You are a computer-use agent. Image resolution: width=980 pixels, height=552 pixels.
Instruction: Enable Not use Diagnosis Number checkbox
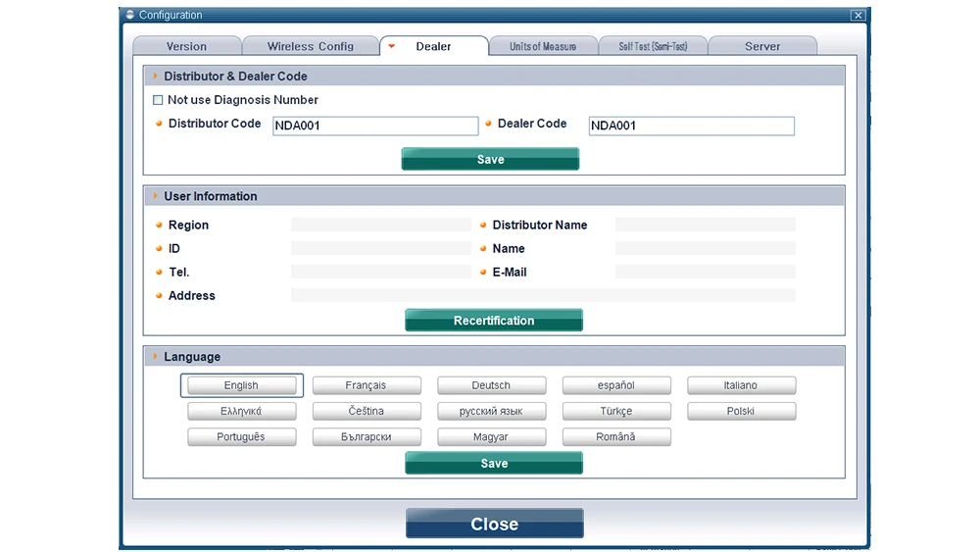coord(158,100)
